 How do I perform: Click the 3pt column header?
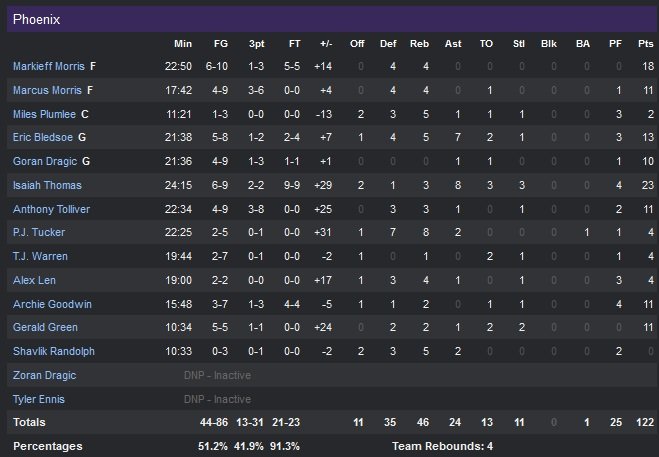(x=256, y=43)
